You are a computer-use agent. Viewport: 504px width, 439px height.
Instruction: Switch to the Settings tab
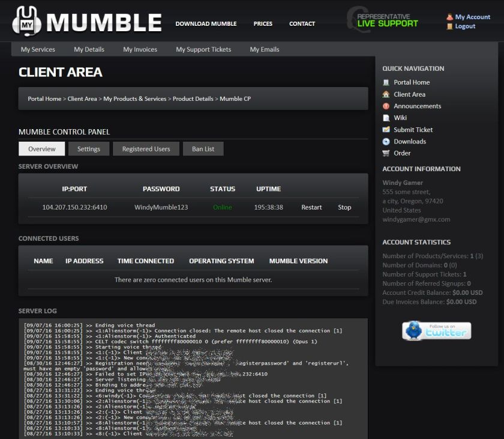(89, 149)
